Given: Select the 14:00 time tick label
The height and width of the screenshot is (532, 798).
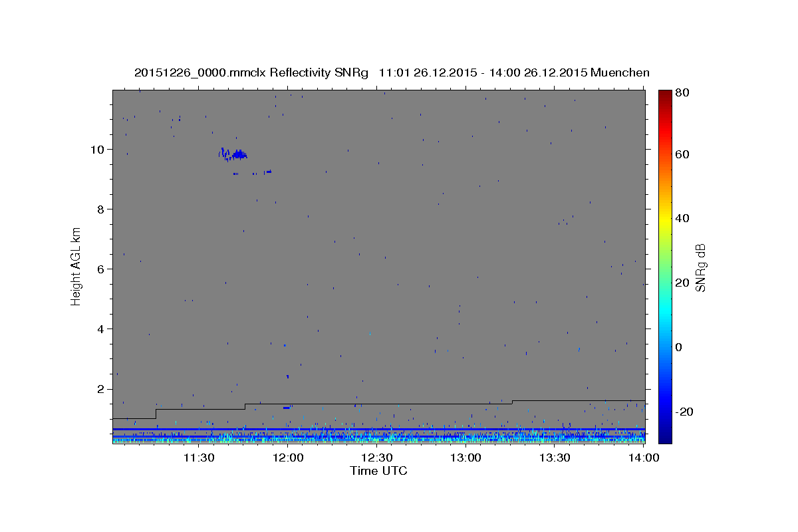Looking at the screenshot, I should pyautogui.click(x=644, y=458).
